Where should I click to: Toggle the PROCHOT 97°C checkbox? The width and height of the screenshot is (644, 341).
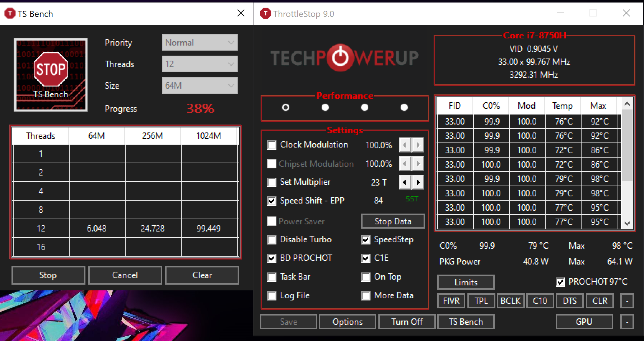click(560, 282)
